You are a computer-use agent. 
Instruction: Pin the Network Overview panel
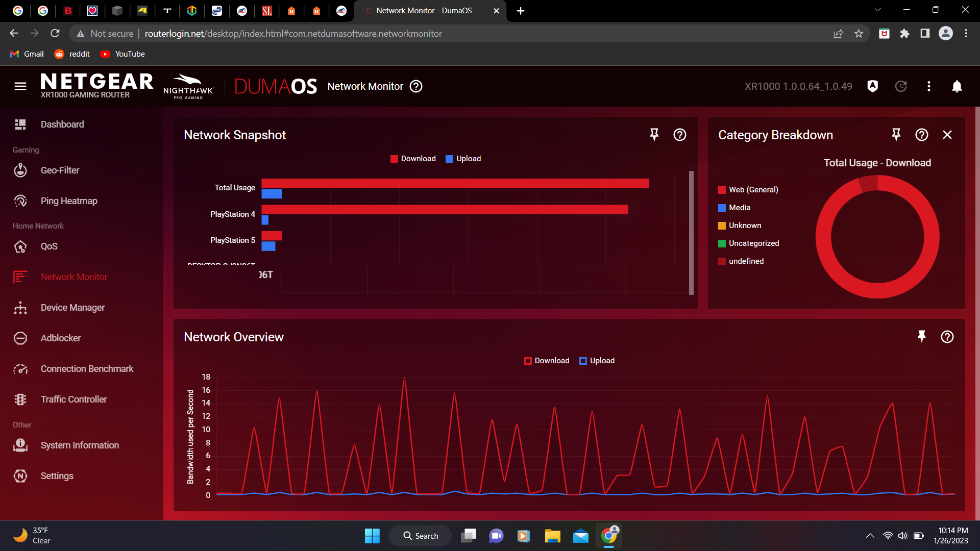point(921,337)
